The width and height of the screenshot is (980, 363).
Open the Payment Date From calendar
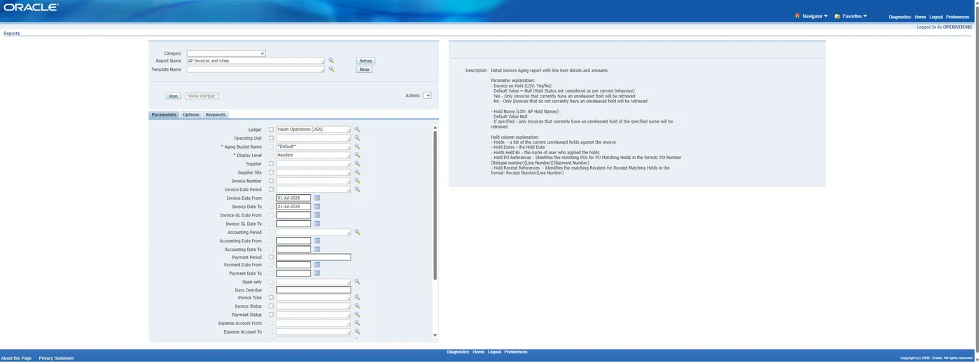click(317, 265)
